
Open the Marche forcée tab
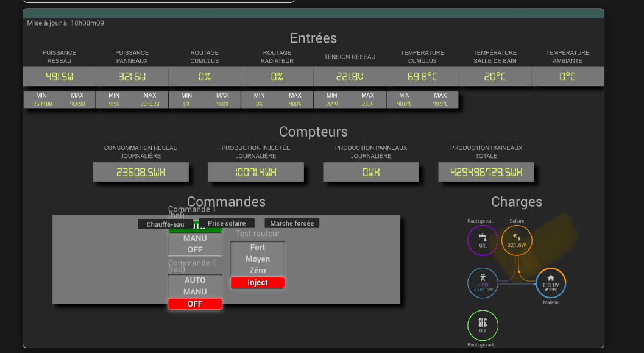tap(292, 223)
